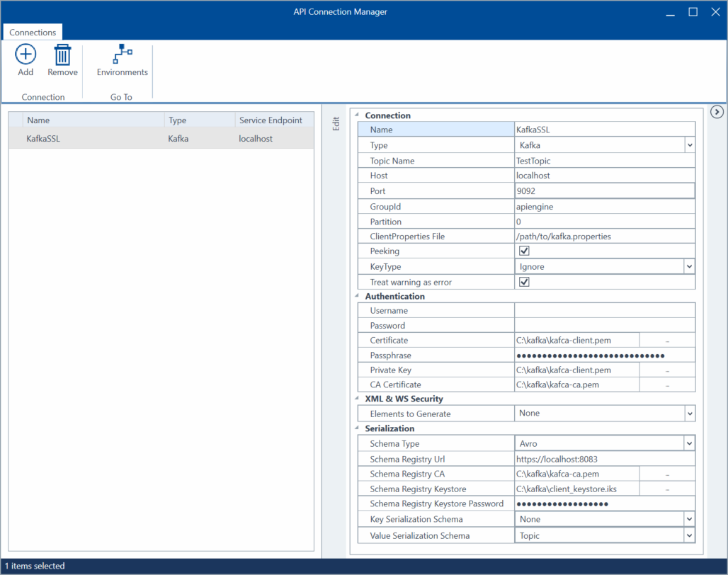Switch to the Connections tab
This screenshot has width=728, height=575.
click(33, 33)
